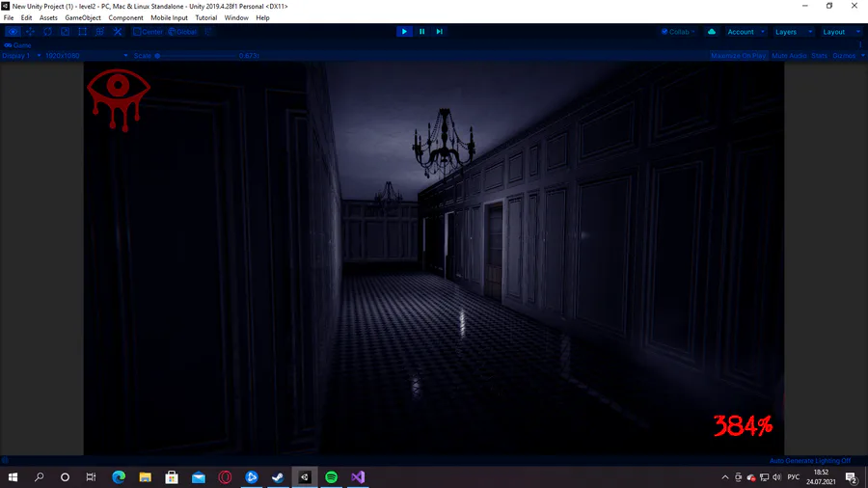Open the Edit menu

[26, 17]
